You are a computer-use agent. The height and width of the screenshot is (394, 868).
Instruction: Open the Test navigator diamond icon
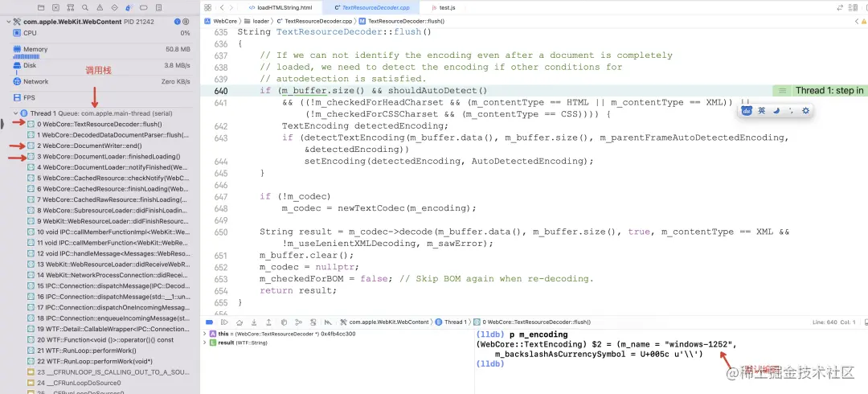[x=114, y=8]
